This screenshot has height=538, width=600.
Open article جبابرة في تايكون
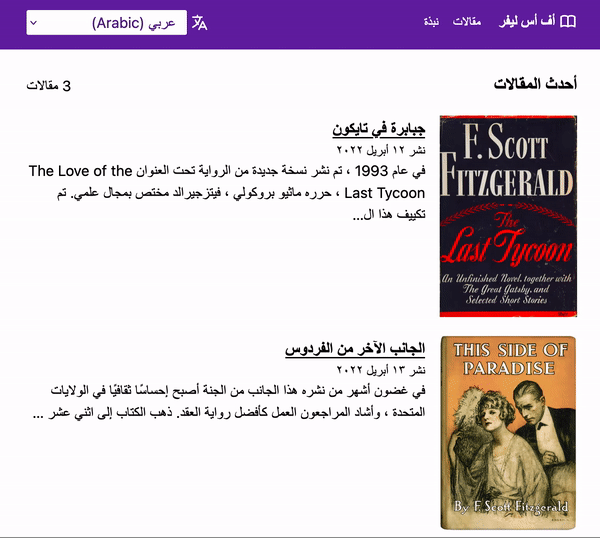point(378,129)
